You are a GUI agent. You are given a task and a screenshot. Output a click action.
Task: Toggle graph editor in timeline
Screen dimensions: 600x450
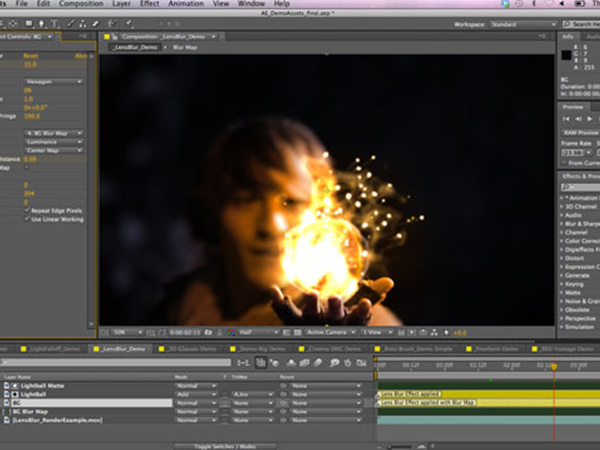click(x=361, y=362)
